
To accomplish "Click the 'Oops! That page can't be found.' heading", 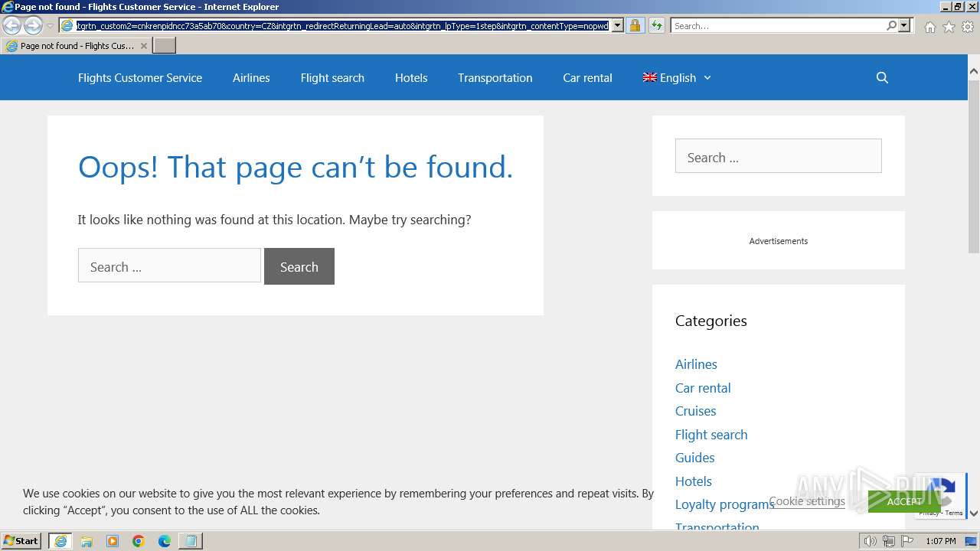I will (x=296, y=167).
